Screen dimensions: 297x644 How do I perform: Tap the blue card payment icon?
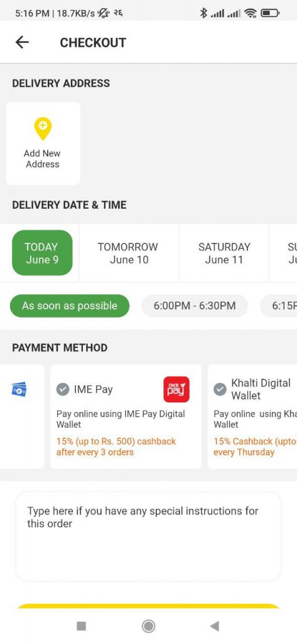(x=19, y=389)
